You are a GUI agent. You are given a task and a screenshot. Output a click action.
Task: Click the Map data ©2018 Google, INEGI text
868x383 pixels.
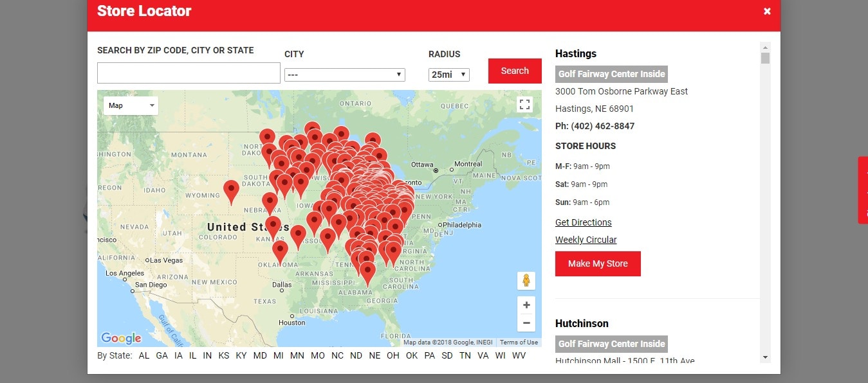[449, 343]
